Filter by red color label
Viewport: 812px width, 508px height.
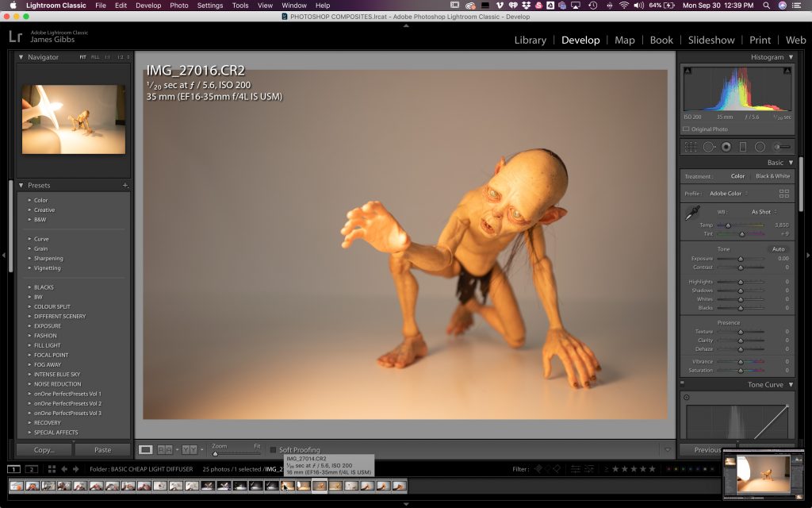click(x=668, y=469)
